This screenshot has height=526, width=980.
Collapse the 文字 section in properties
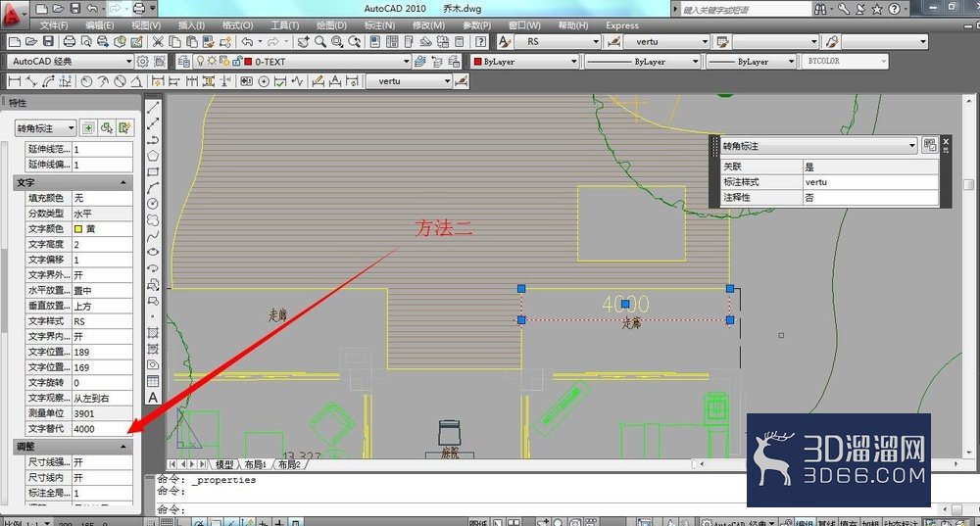(x=123, y=182)
